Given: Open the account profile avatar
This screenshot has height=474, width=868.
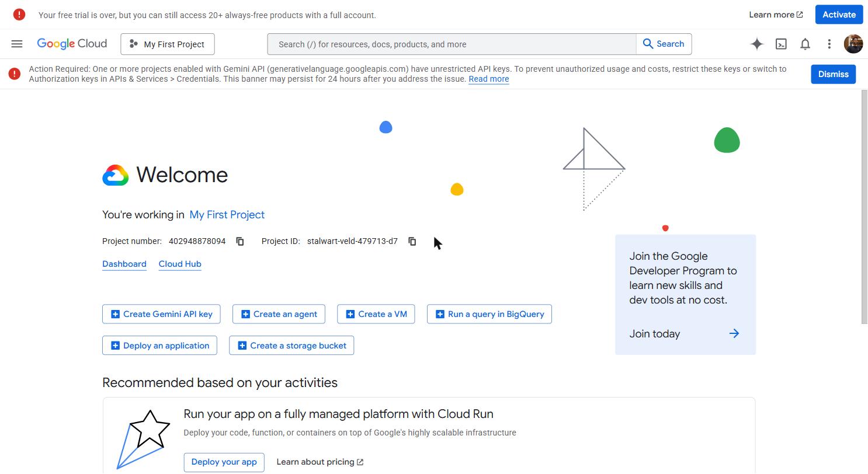Looking at the screenshot, I should click(853, 44).
